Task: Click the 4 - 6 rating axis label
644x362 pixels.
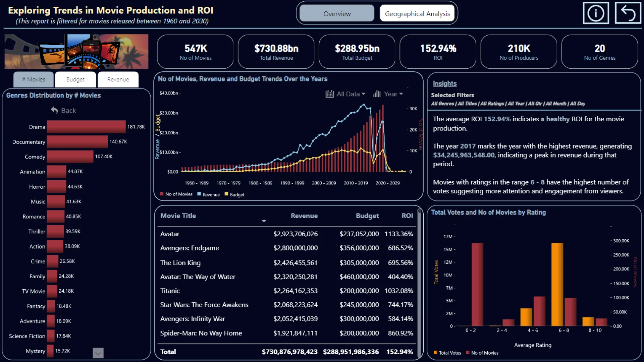Action: pyautogui.click(x=533, y=330)
